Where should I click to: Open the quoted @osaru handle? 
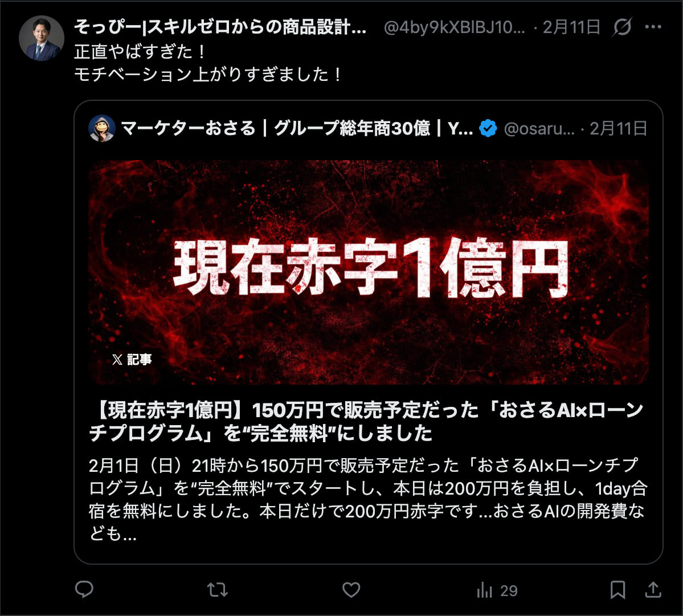tap(539, 129)
